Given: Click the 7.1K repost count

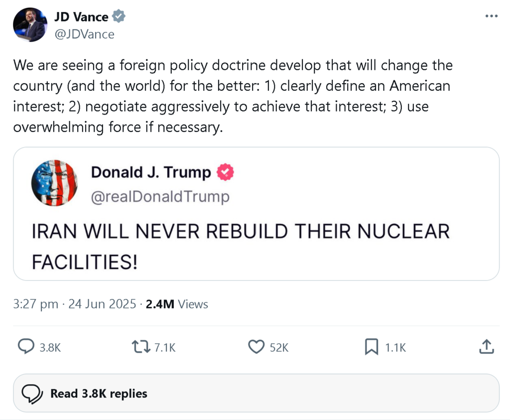Looking at the screenshot, I should [164, 347].
